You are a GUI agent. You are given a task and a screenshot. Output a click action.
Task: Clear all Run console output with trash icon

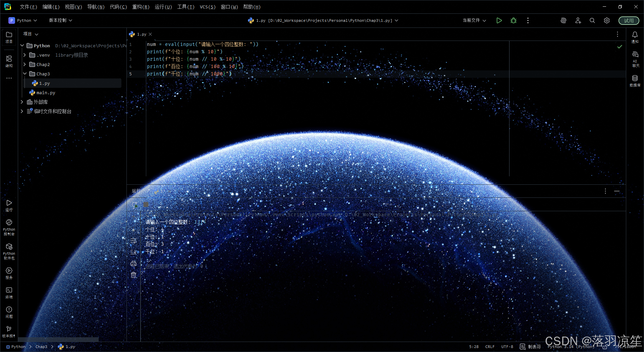[x=133, y=275]
